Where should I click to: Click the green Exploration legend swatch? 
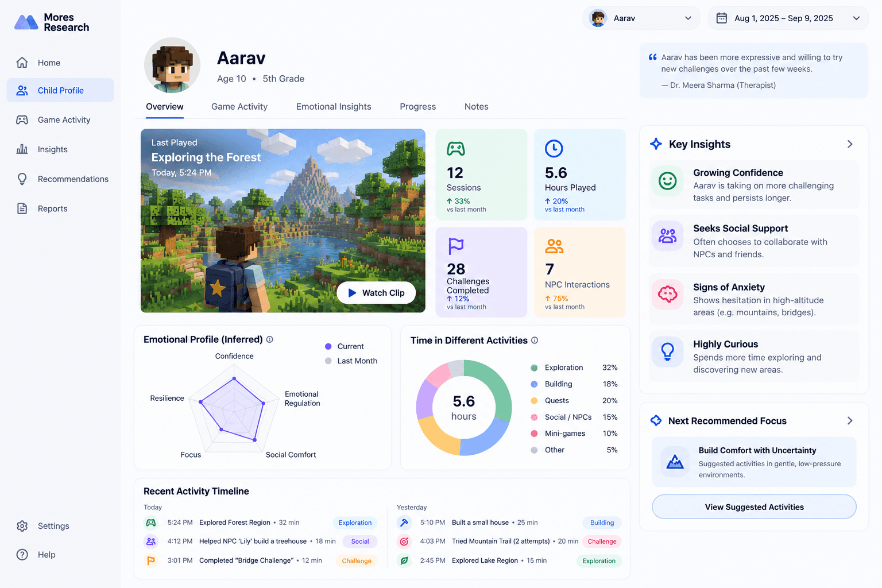click(x=534, y=367)
